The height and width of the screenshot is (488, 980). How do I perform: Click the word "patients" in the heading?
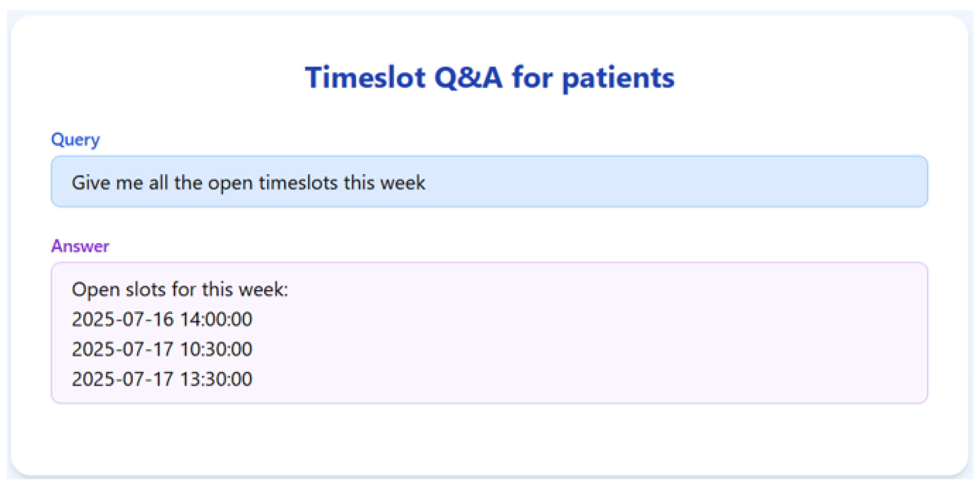tap(618, 78)
